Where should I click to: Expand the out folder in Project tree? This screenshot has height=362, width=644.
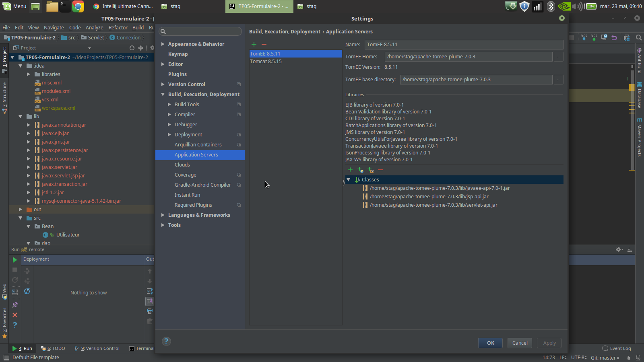pyautogui.click(x=21, y=210)
